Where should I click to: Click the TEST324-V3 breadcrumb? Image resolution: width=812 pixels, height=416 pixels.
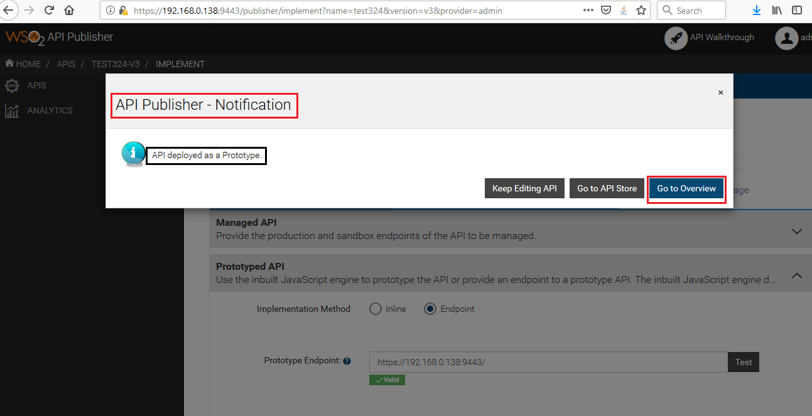[x=115, y=64]
